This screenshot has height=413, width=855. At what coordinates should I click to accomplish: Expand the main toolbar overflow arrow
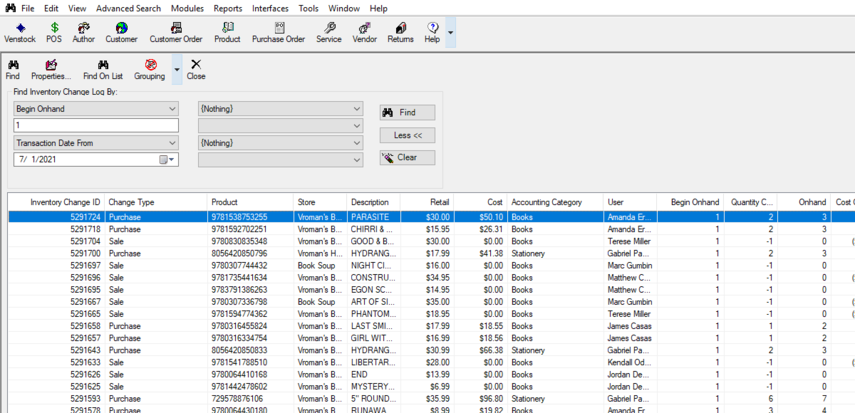pyautogui.click(x=450, y=33)
